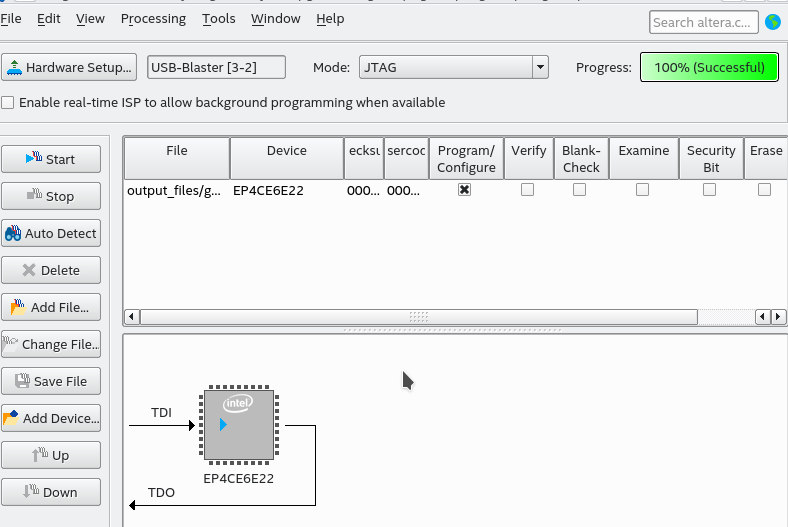Image resolution: width=788 pixels, height=527 pixels.
Task: Click the USB-Blaster [3-2] field
Action: tap(217, 67)
